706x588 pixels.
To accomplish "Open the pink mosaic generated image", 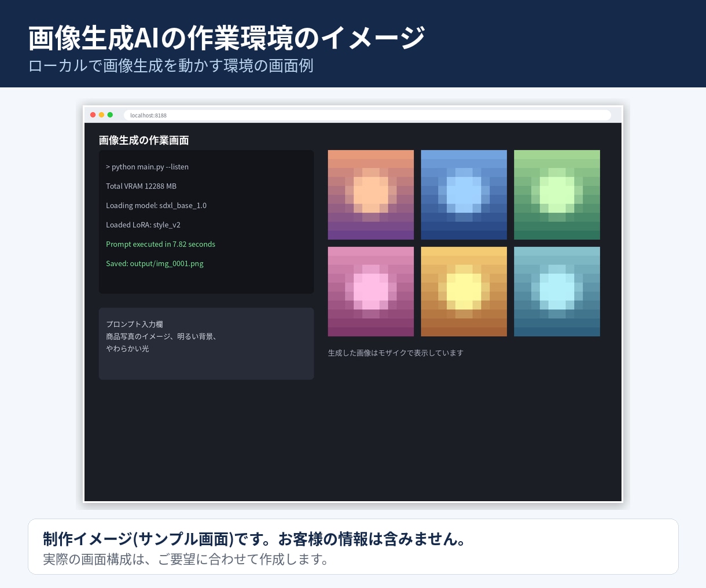I will point(371,292).
